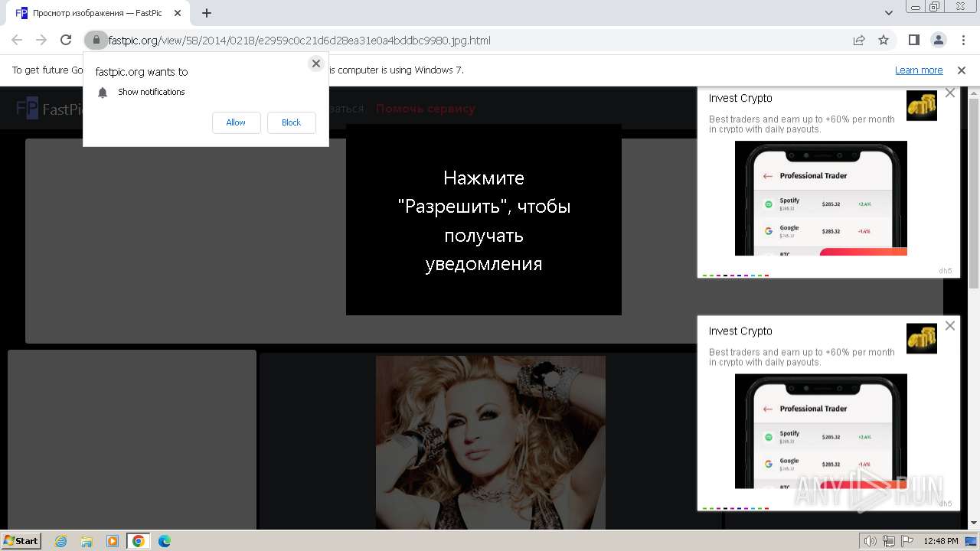Open the bottom ad's Professional Trader phone image

[821, 431]
